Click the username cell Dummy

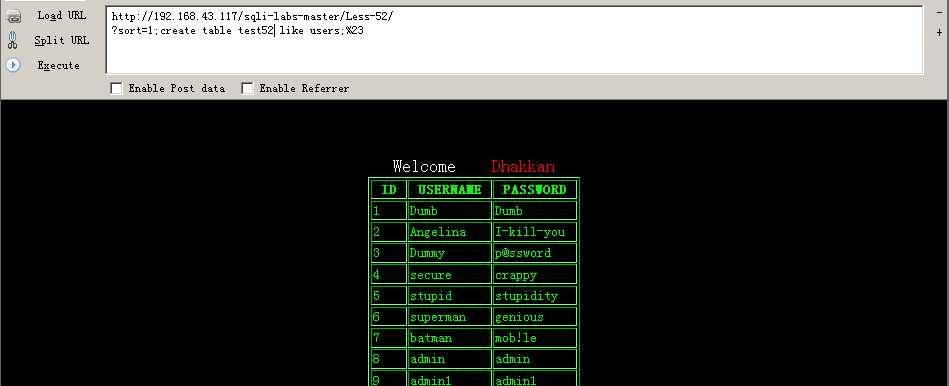[x=450, y=253]
